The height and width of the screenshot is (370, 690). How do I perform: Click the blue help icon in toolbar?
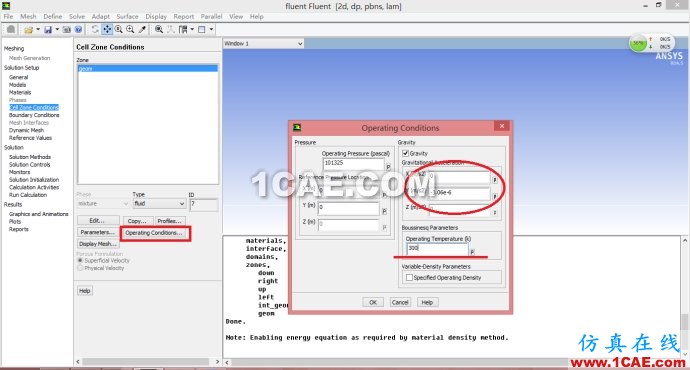click(x=78, y=29)
